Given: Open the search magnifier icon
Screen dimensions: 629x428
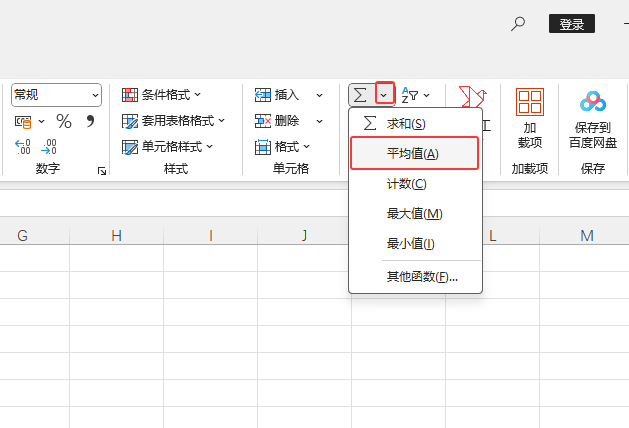Looking at the screenshot, I should pos(518,24).
